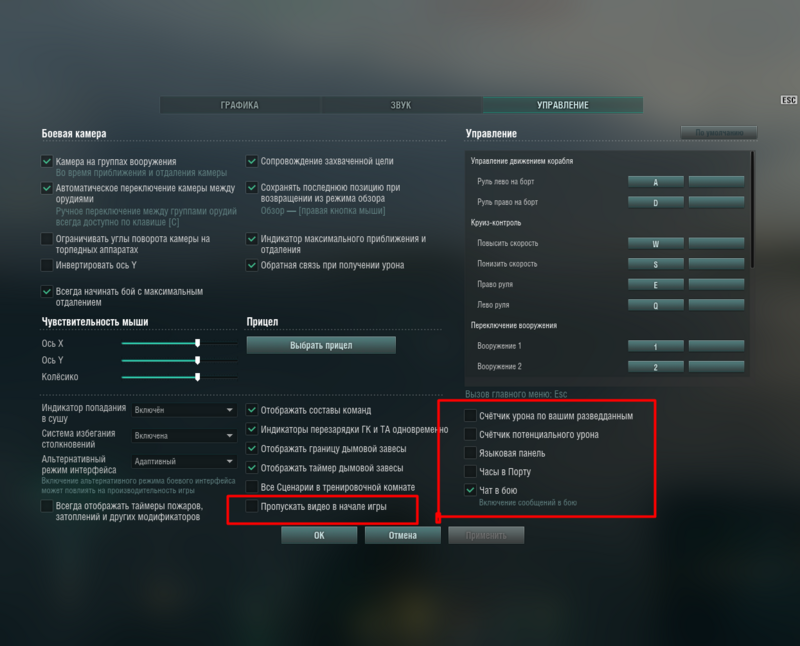Expand the Альтернативный режим интерфейса dropdown
800x646 pixels.
tap(183, 462)
